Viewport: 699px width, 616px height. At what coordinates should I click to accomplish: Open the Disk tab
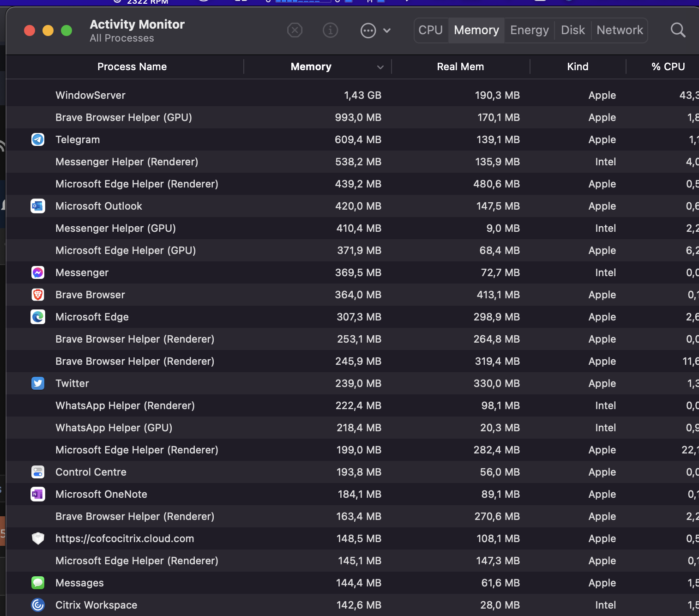573,30
